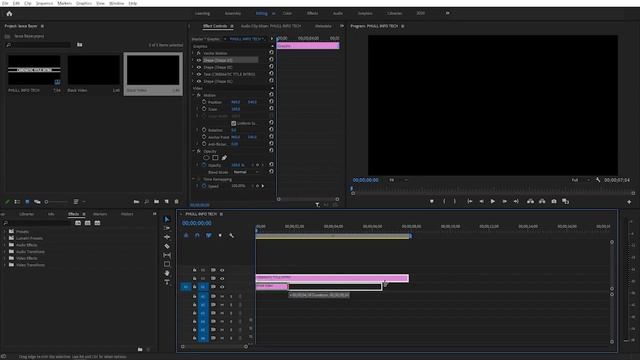Open the Program monitor Fit zoom dropdown
Viewport: 640px width, 360px height.
398,180
